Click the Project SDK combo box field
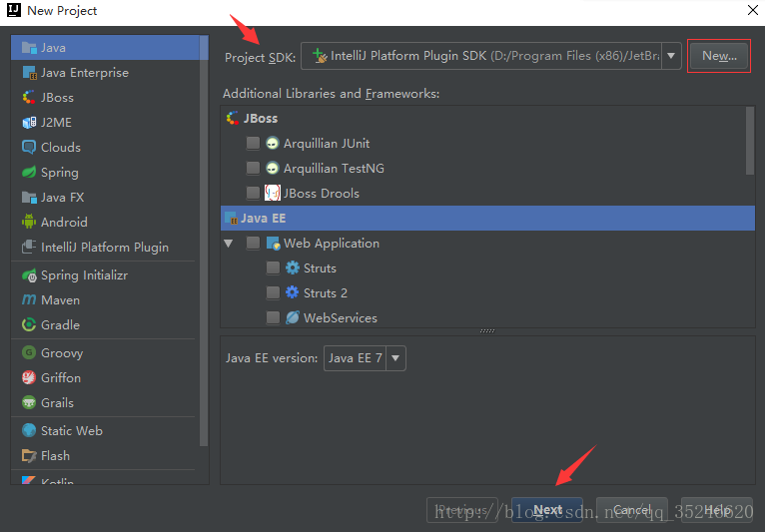 [490, 56]
